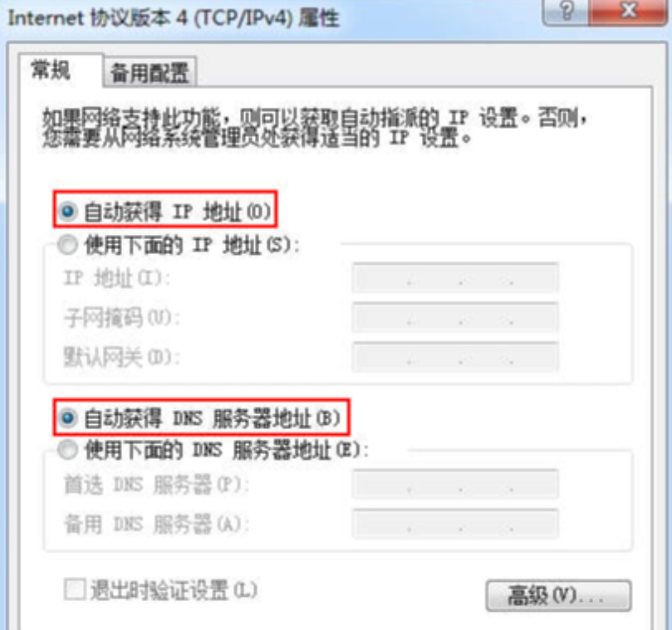Click the IP 地址 input field

pos(455,278)
